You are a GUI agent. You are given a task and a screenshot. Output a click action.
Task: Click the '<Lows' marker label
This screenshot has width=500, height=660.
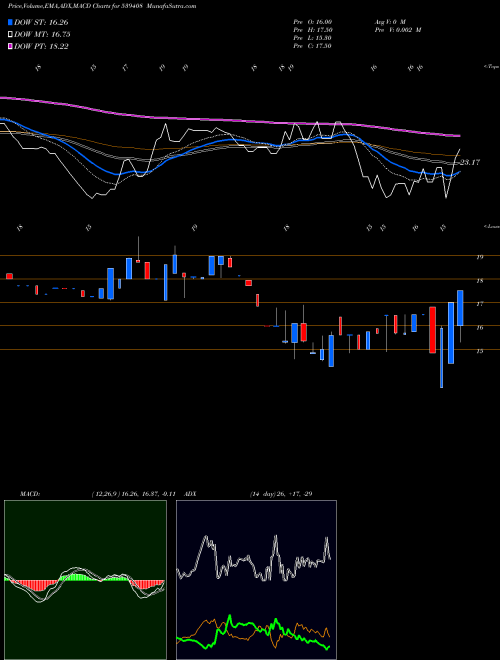tap(491, 226)
